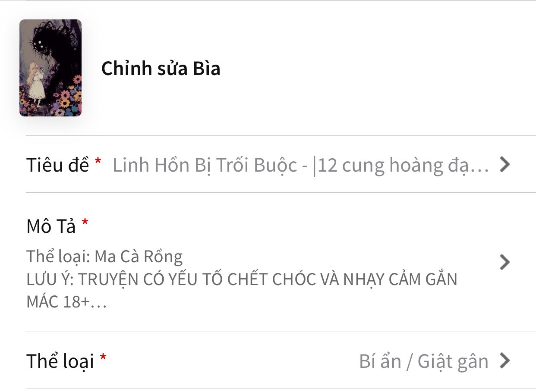Edit the title text Linh Hồn Bị Trối Buộc
The height and width of the screenshot is (392, 536).
[205, 165]
